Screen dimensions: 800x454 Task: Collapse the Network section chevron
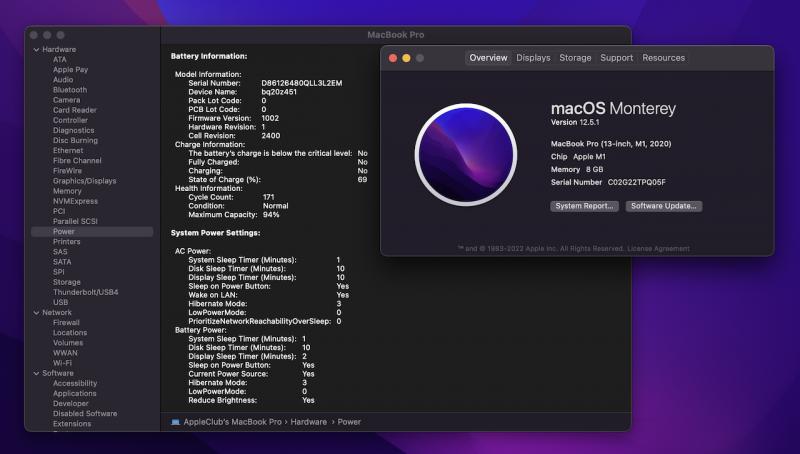pos(36,313)
